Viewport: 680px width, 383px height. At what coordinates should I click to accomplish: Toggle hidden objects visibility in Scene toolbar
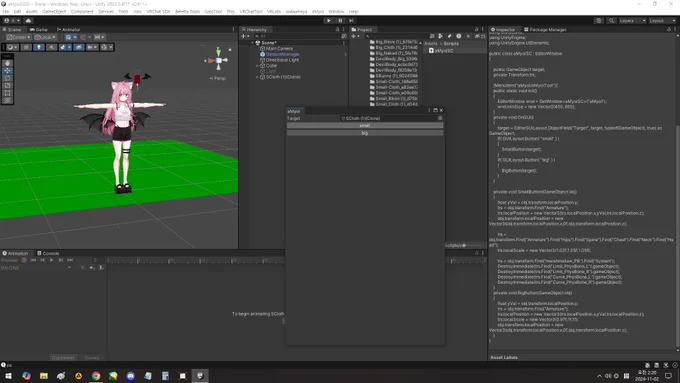coord(78,47)
